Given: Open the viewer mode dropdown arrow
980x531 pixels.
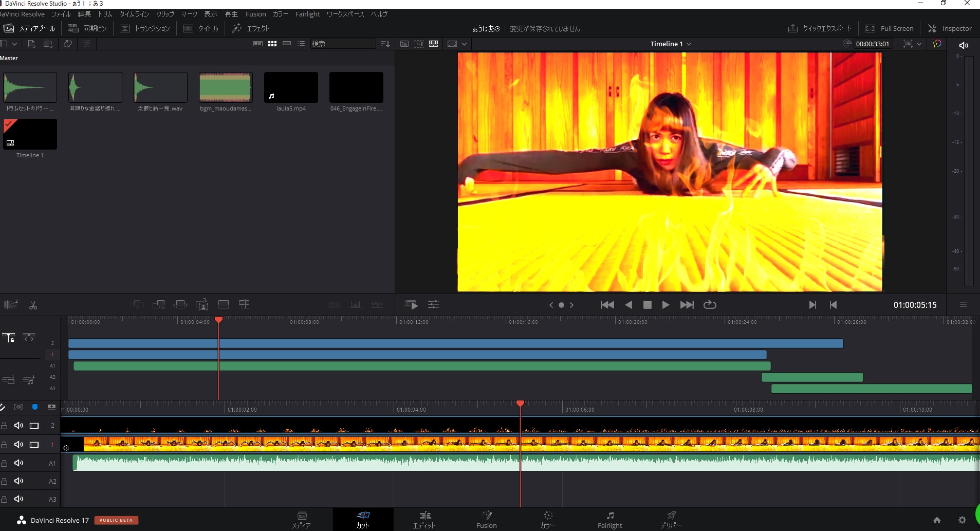Looking at the screenshot, I should click(x=464, y=44).
